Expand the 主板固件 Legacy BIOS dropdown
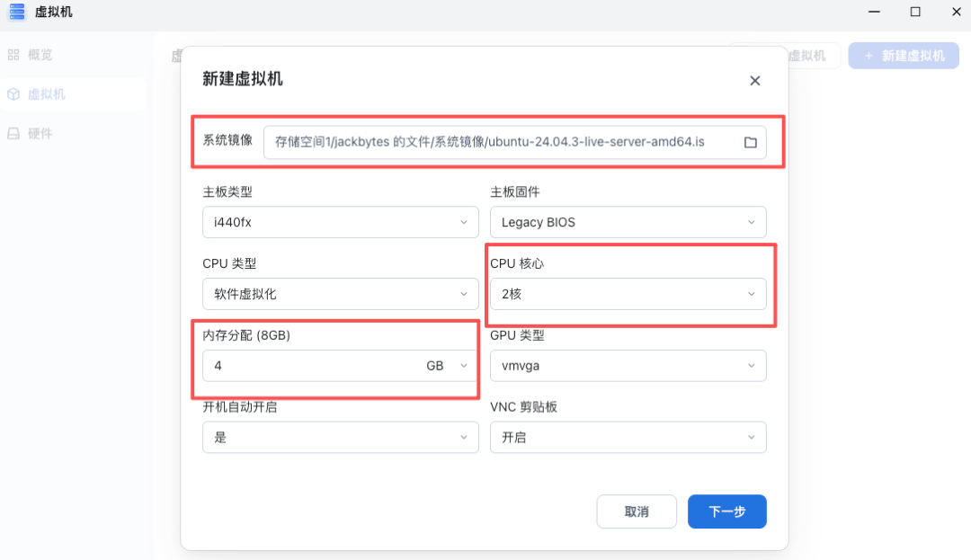This screenshot has height=560, width=971. coord(628,222)
